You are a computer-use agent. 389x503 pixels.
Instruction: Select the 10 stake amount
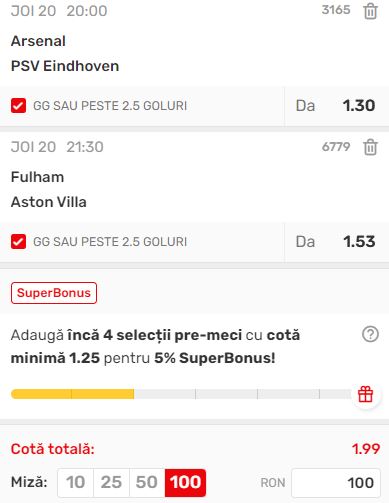pyautogui.click(x=75, y=482)
